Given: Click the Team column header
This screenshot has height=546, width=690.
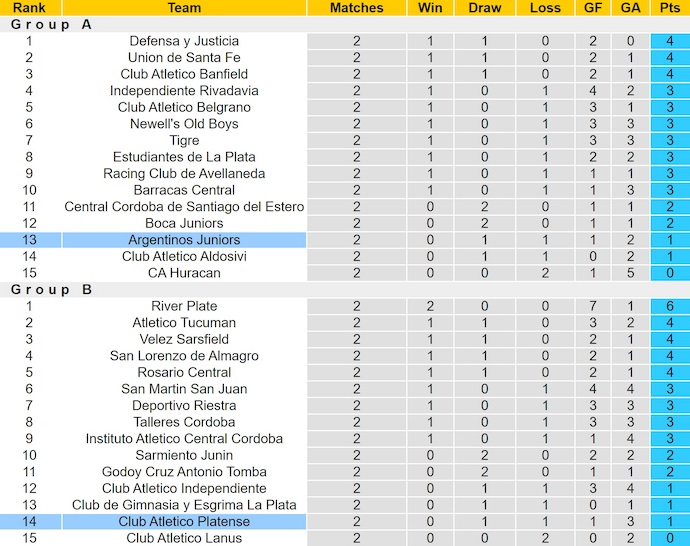Looking at the screenshot, I should point(184,8).
